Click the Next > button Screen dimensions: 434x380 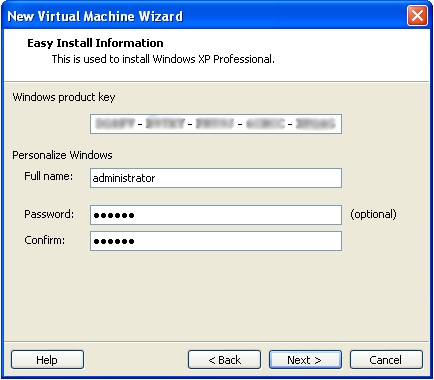pyautogui.click(x=305, y=360)
